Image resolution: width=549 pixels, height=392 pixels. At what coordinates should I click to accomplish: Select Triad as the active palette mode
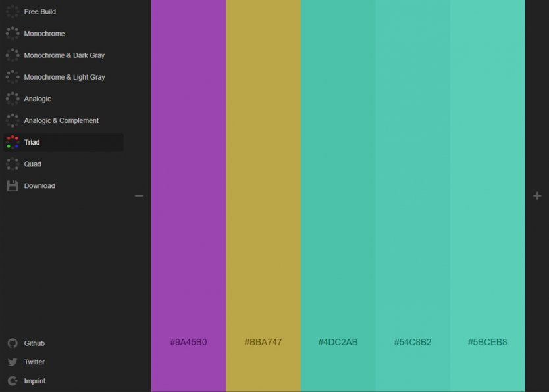pos(31,142)
